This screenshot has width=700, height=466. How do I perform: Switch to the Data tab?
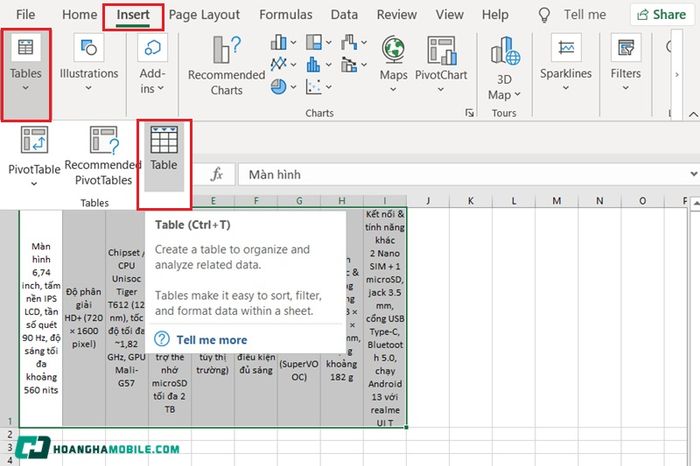click(x=344, y=15)
